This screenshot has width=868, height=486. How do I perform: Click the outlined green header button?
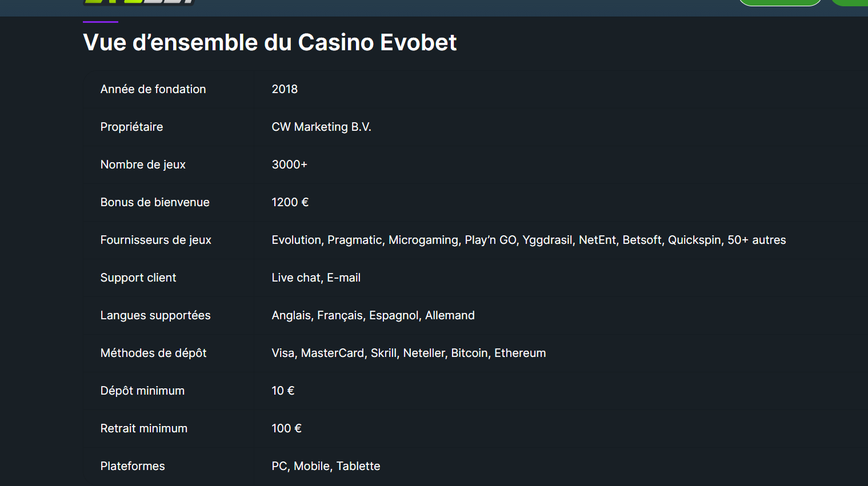[779, 2]
